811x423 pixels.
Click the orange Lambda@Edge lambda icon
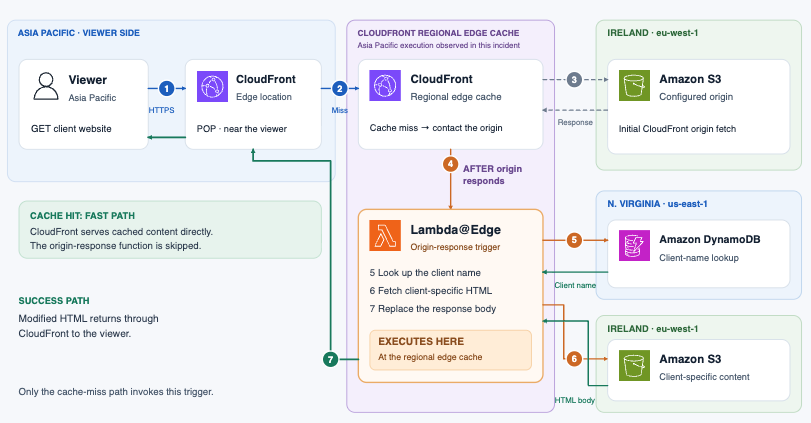pos(385,235)
